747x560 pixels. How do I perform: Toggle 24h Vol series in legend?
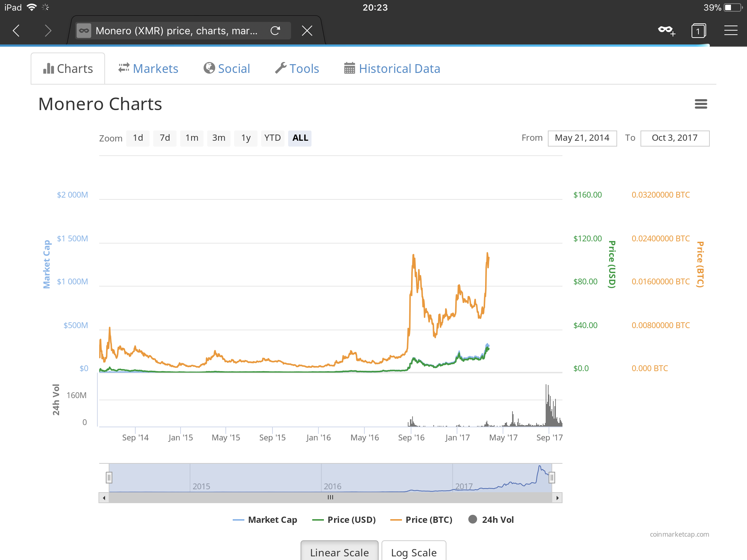pyautogui.click(x=491, y=520)
